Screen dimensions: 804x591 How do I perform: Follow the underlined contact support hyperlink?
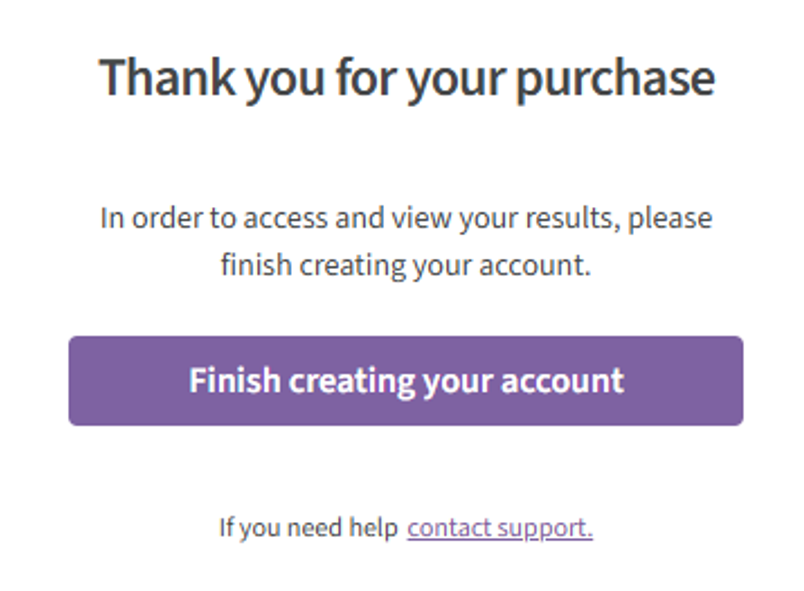tap(500, 528)
